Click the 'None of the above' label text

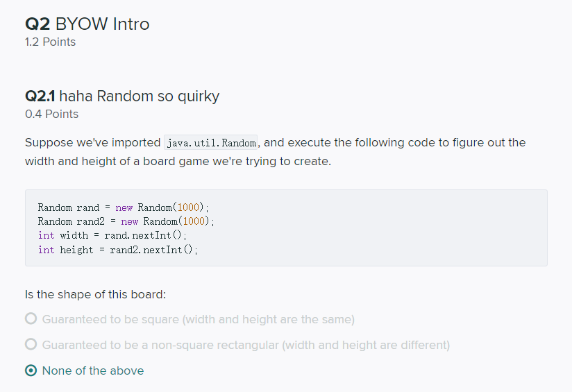point(93,370)
